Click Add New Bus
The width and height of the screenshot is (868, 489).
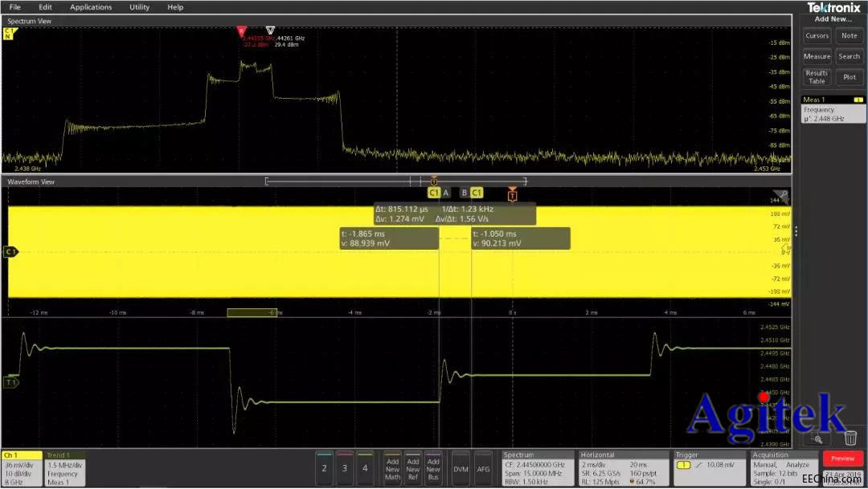pyautogui.click(x=433, y=469)
